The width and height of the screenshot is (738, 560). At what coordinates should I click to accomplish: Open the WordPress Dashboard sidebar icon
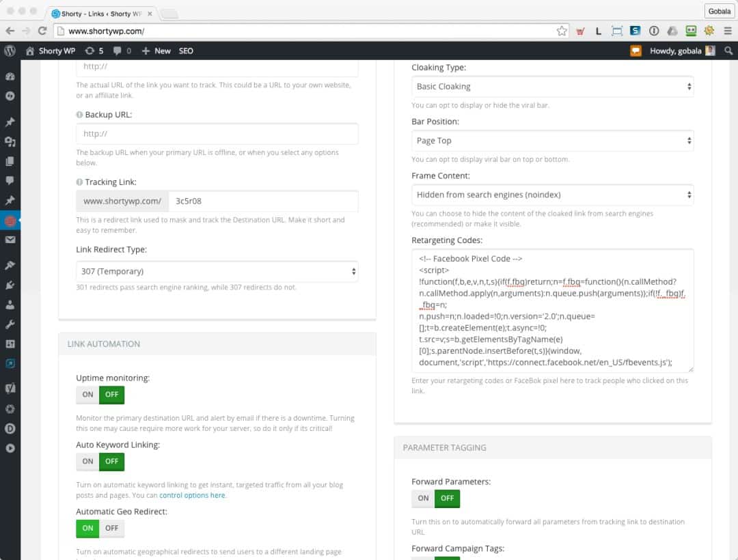(x=10, y=76)
